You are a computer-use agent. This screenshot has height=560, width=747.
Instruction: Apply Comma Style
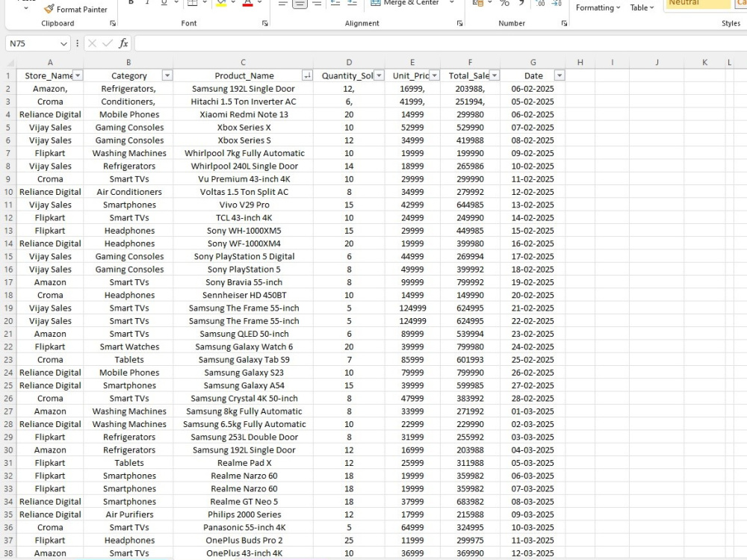521,3
